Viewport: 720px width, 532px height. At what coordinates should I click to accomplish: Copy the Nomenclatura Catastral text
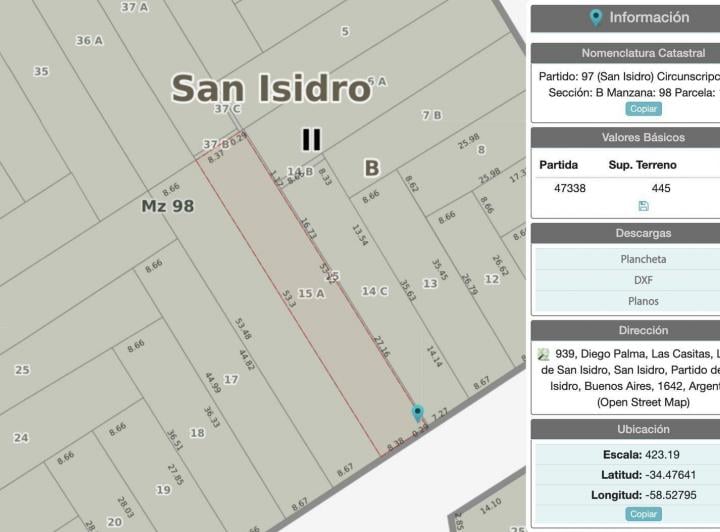tap(643, 109)
